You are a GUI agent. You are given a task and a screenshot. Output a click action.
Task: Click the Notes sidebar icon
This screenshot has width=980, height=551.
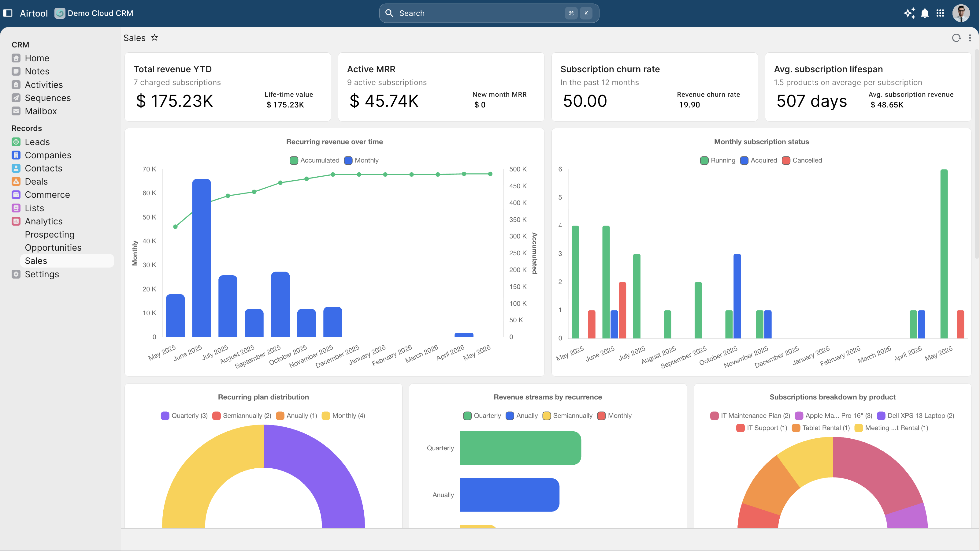[x=16, y=71]
